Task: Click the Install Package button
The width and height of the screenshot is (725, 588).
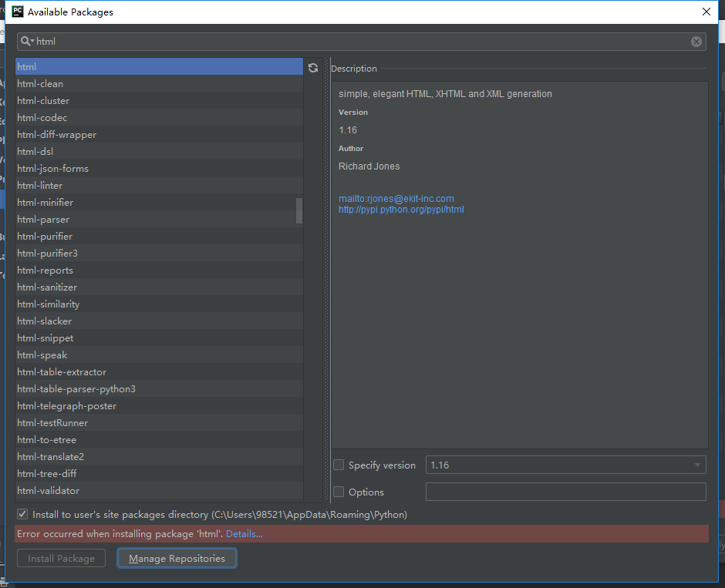Action: 61,558
